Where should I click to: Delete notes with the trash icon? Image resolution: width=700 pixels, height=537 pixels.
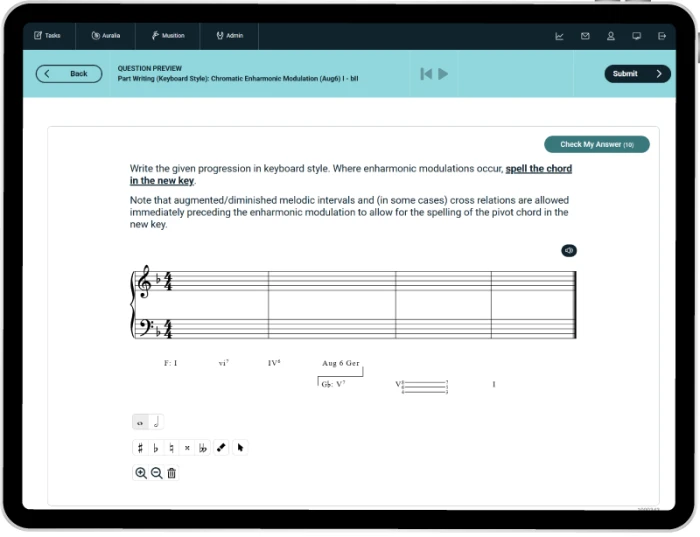[171, 473]
